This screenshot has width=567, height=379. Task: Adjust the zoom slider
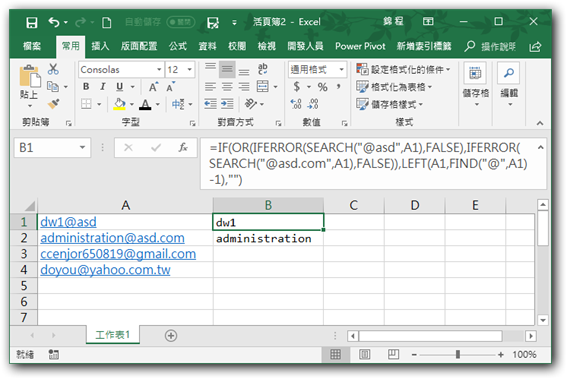458,354
